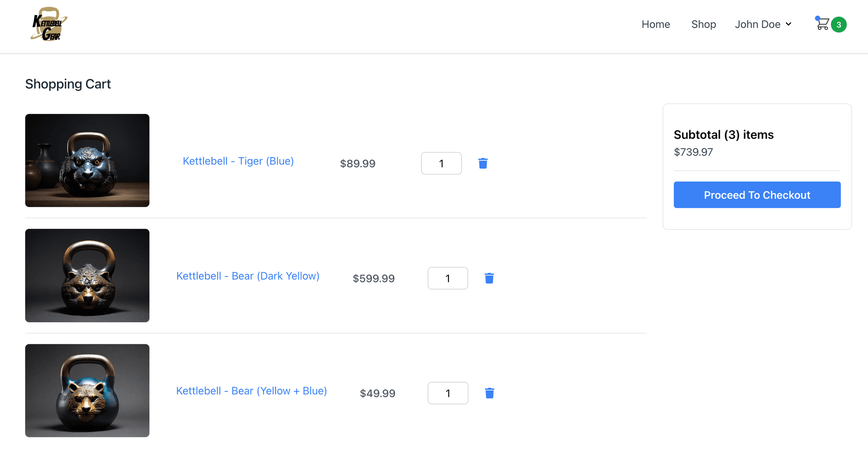Image resolution: width=868 pixels, height=469 pixels.
Task: Open the John Doe account dropdown
Action: point(758,24)
